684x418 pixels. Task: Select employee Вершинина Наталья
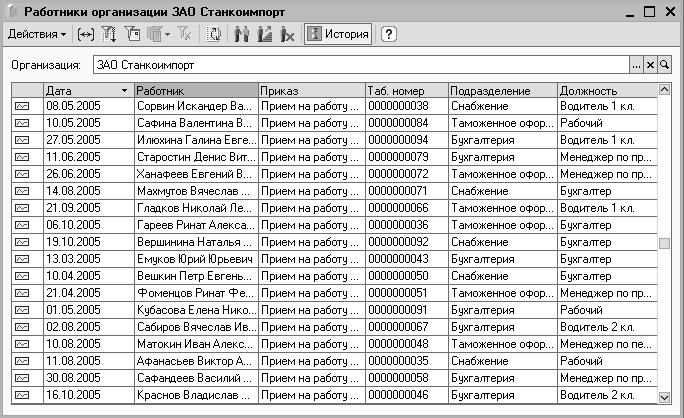(x=196, y=242)
